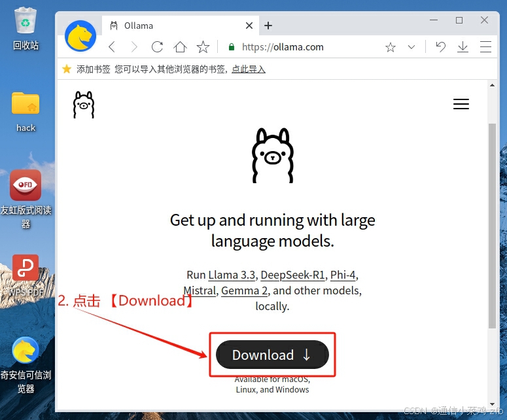Click the large Ollama llama image

273,156
